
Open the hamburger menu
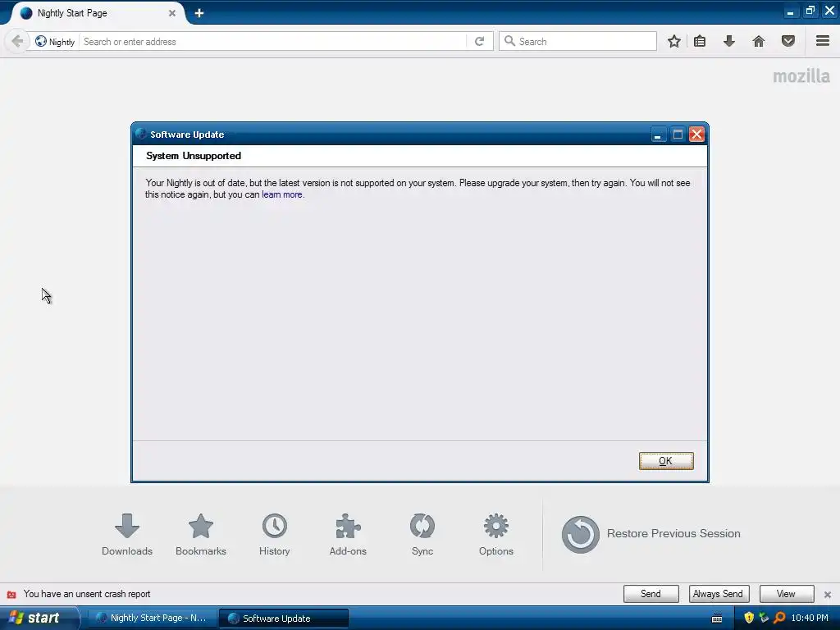coord(823,41)
